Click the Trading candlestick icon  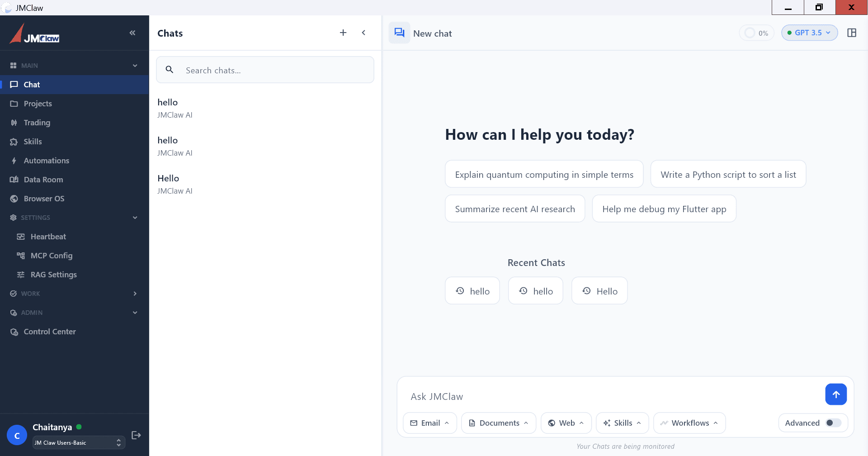pos(14,123)
